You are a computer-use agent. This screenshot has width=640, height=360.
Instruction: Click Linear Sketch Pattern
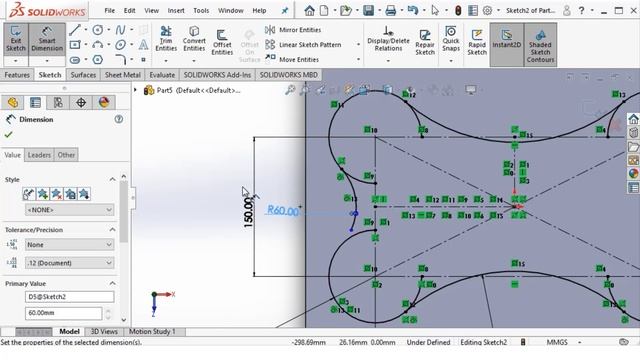click(303, 44)
